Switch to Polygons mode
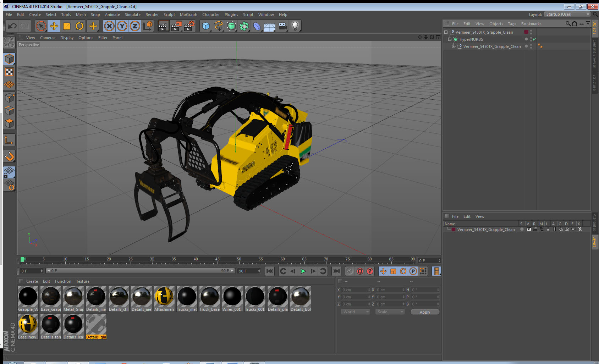This screenshot has width=599, height=364. pos(9,123)
